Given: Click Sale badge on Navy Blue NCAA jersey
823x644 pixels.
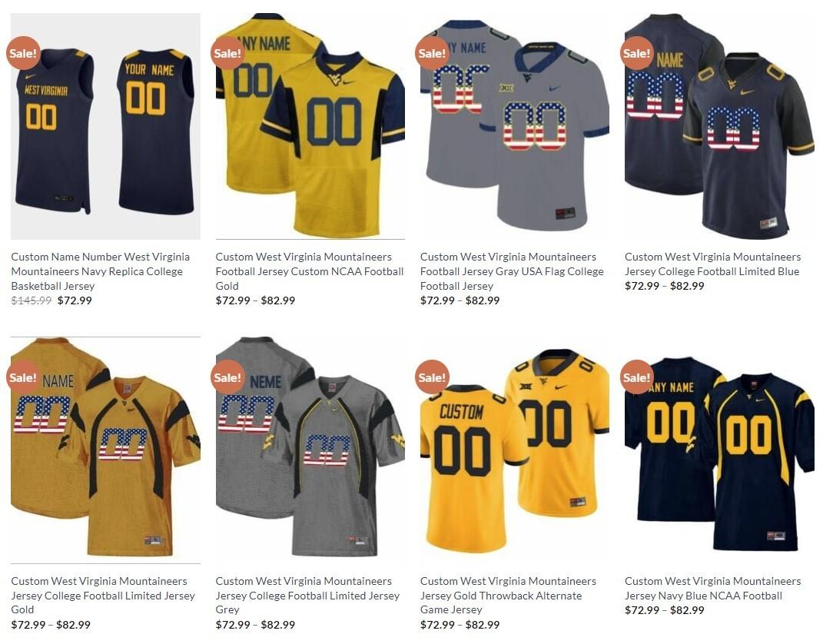Looking at the screenshot, I should pyautogui.click(x=637, y=377).
